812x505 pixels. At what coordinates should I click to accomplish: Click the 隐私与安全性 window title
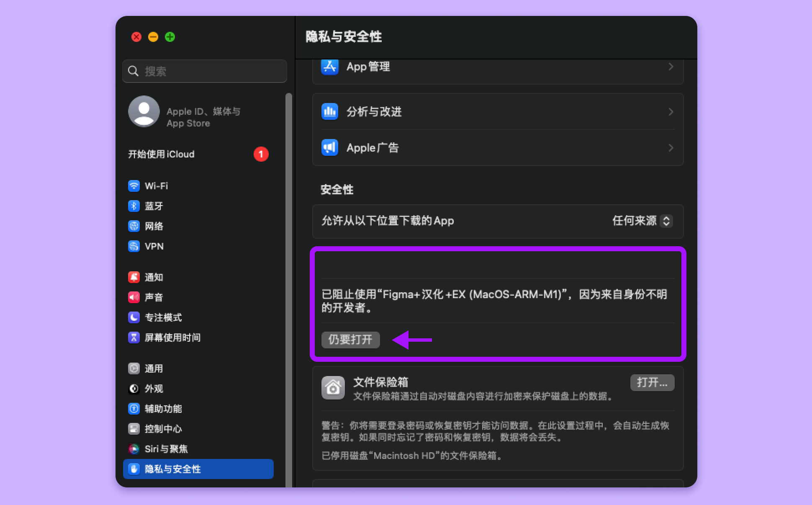pos(344,36)
